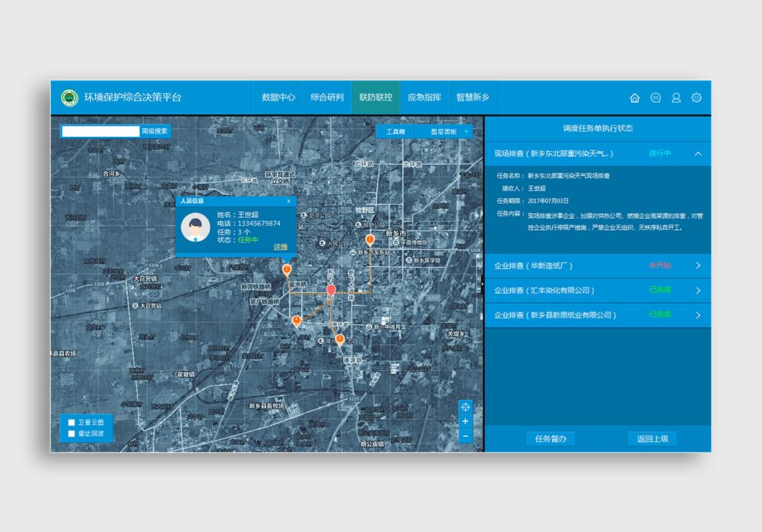Click orange map marker number 1

pyautogui.click(x=370, y=240)
